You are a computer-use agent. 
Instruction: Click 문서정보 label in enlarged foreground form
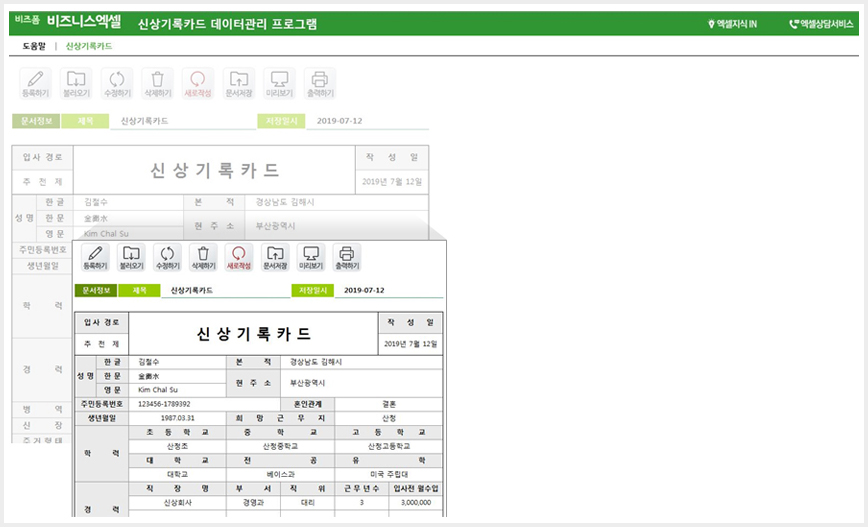pyautogui.click(x=96, y=291)
